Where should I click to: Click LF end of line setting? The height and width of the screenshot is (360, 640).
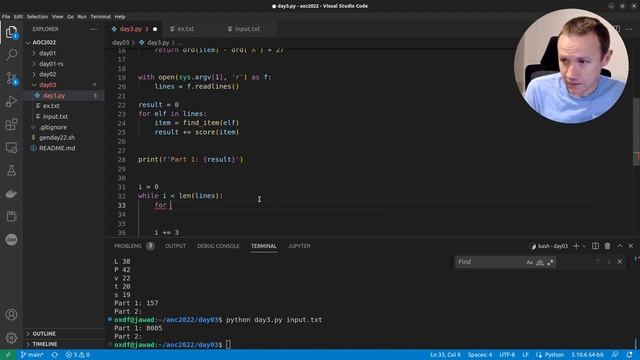pos(525,355)
